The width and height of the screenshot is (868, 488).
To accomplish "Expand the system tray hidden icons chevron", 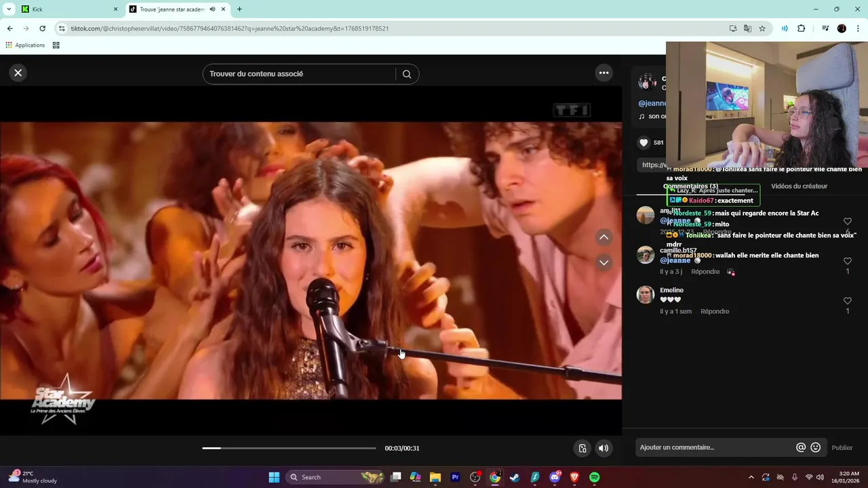I will tap(751, 477).
